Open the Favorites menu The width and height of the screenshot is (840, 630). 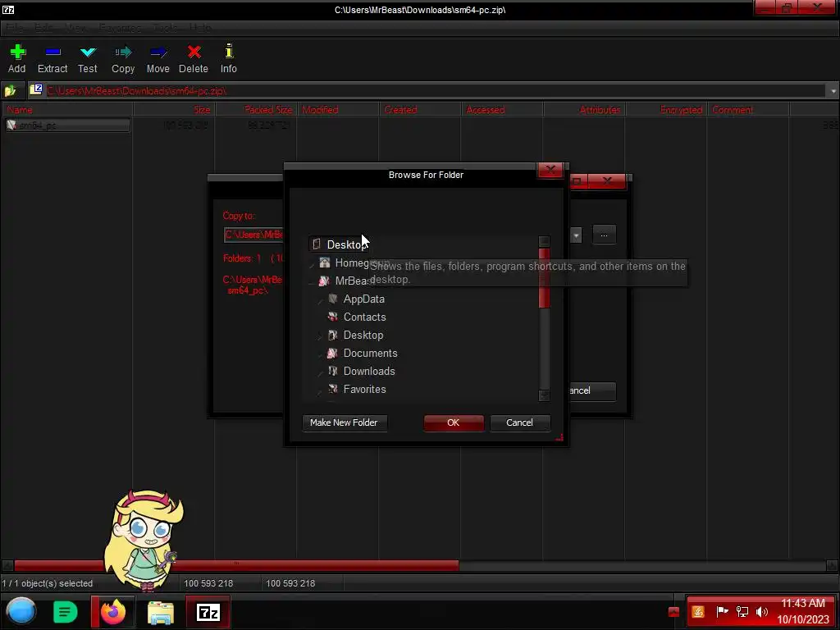click(x=120, y=28)
